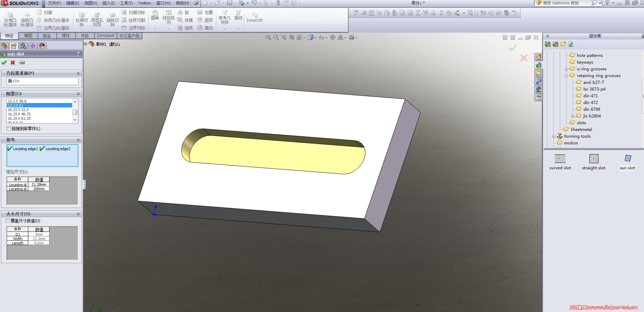
Task: Select the 放样凸台/基体 loft command
Action: coord(53,20)
